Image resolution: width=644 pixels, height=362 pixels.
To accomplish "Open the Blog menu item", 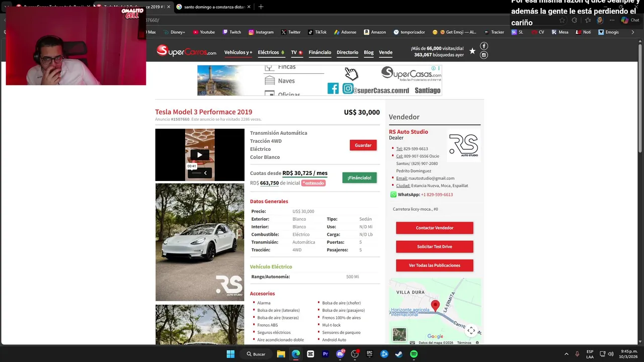I will pos(369,52).
